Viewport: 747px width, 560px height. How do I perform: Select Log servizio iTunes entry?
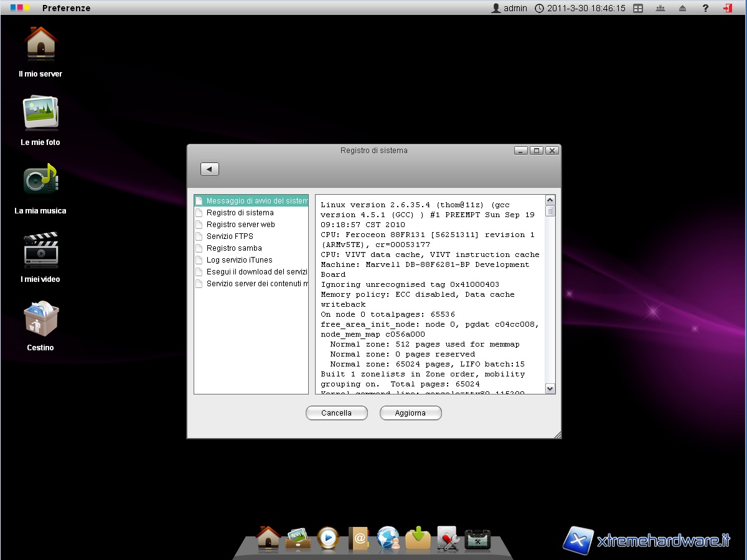tap(239, 260)
